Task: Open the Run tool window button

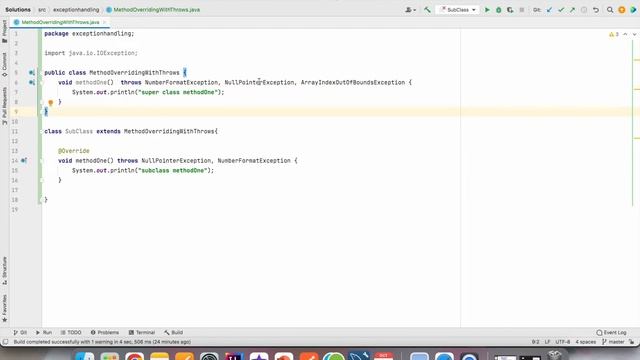Action: [x=44, y=333]
